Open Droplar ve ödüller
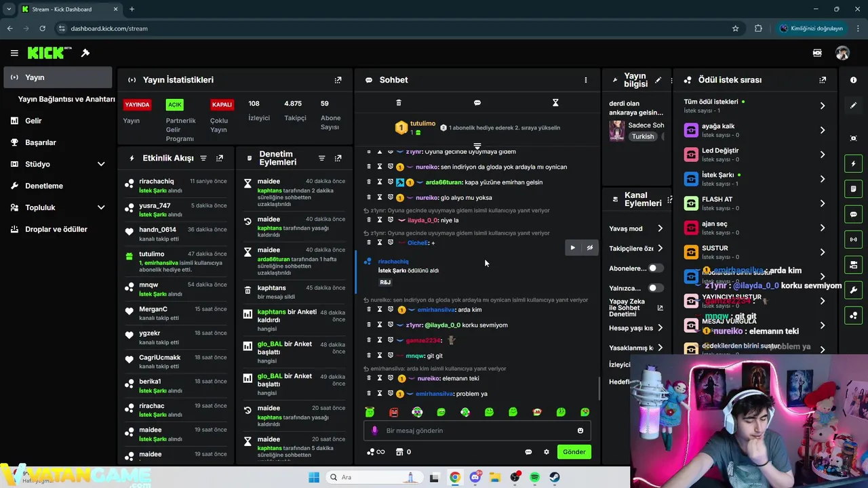 pyautogui.click(x=56, y=229)
